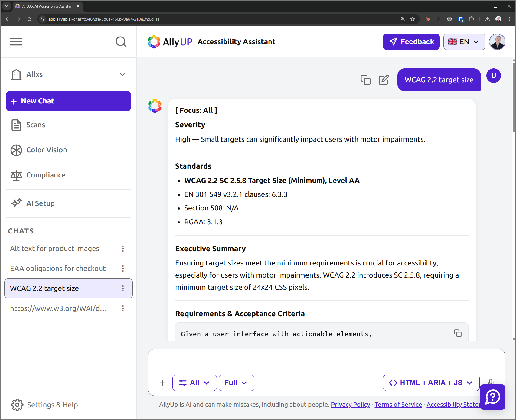
Task: Open chat 'Alt text for product images'
Action: point(54,249)
